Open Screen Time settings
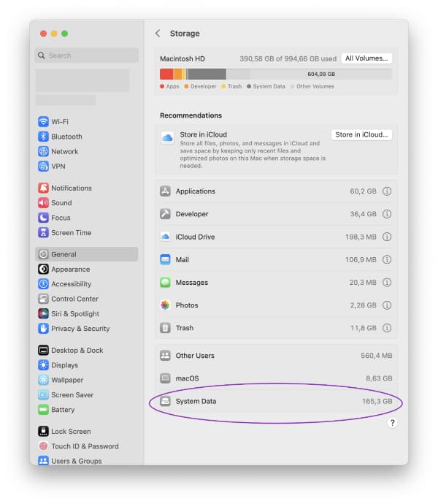The height and width of the screenshot is (504, 438). [65, 232]
